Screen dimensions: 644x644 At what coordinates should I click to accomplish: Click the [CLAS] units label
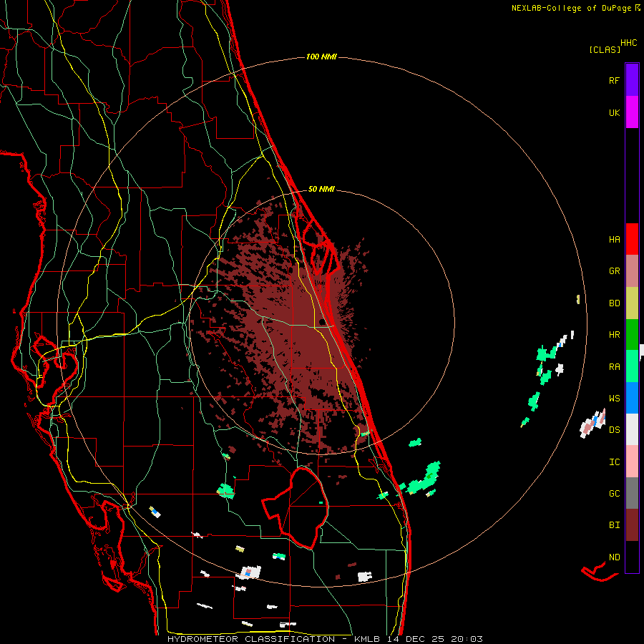click(605, 49)
